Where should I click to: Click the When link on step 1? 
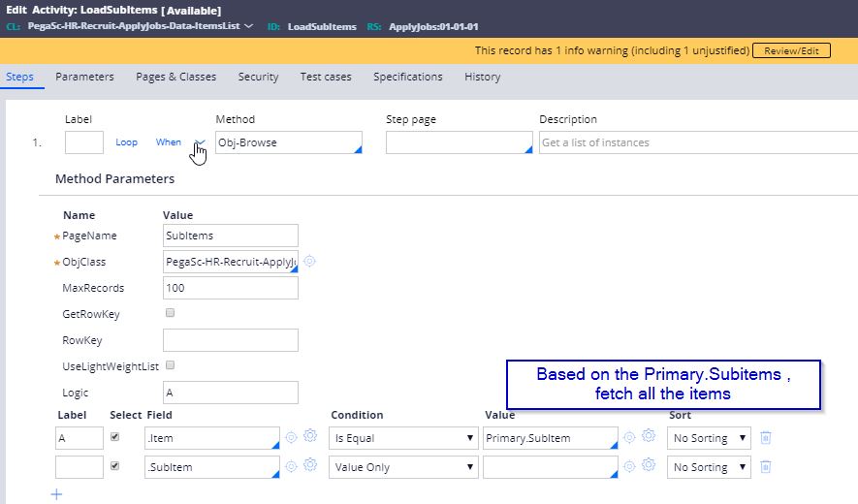(x=168, y=142)
